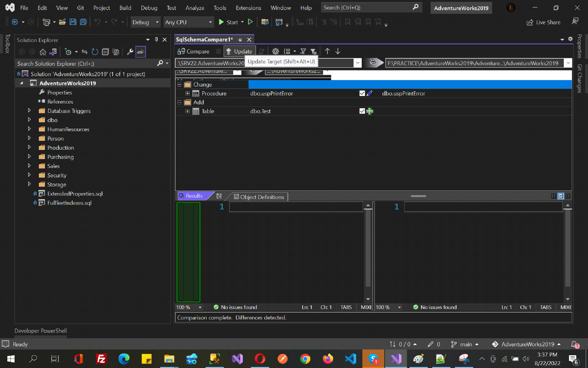Open Solution Explorer properties via the wrench icon
Image resolution: width=588 pixels, height=368 pixels.
point(130,52)
